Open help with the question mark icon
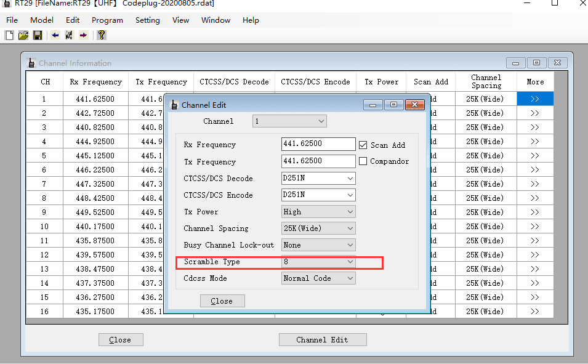The width and height of the screenshot is (588, 364). click(x=101, y=35)
